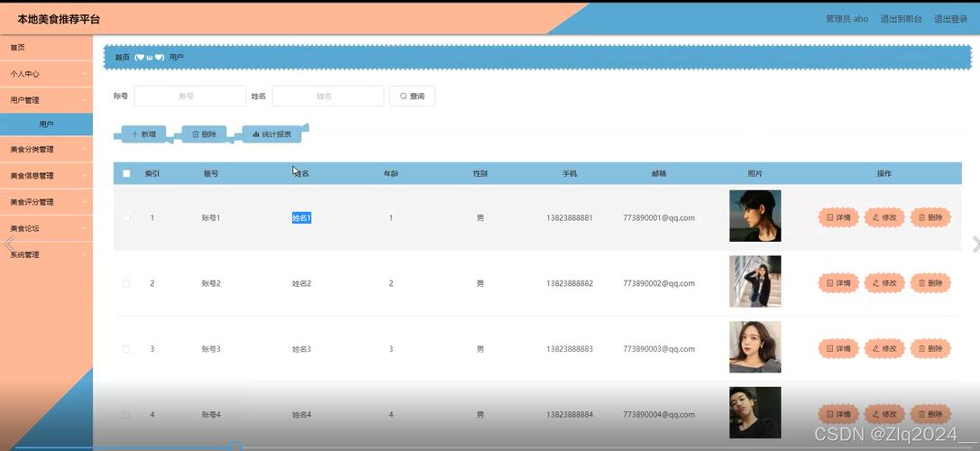This screenshot has width=980, height=451.
Task: Click 首页 in the breadcrumb bar
Action: pyautogui.click(x=122, y=57)
